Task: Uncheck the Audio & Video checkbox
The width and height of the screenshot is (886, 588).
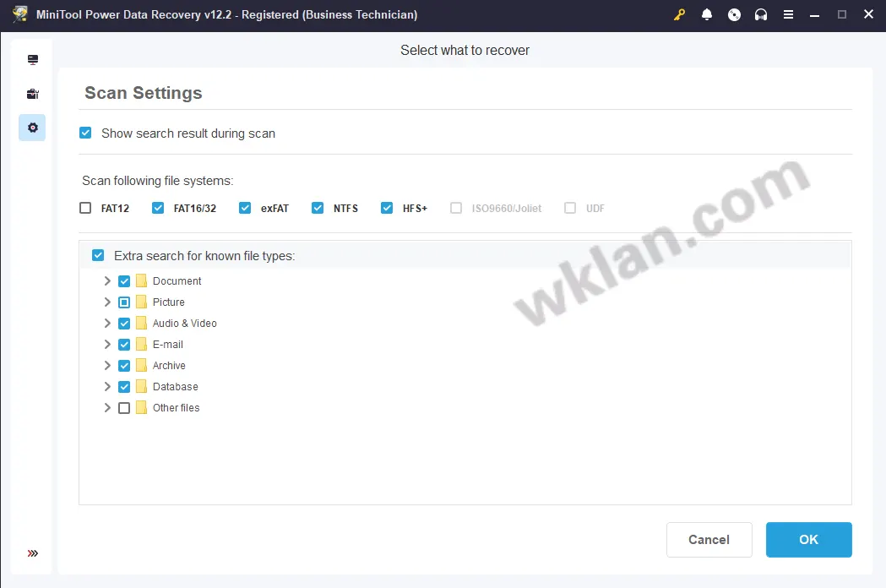Action: [x=124, y=324]
